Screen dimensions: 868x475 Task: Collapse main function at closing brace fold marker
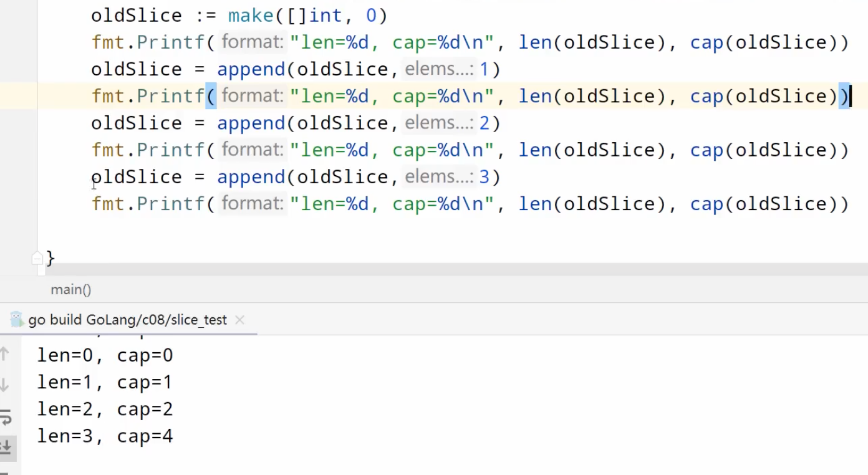[x=37, y=258]
